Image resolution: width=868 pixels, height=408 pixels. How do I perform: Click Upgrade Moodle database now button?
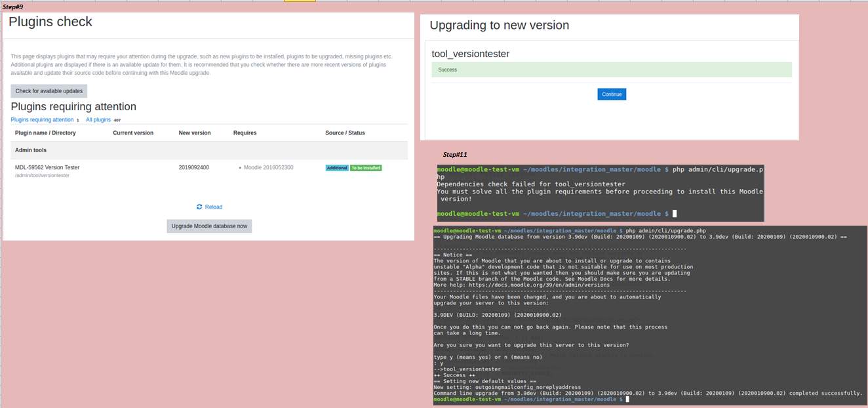(x=209, y=226)
